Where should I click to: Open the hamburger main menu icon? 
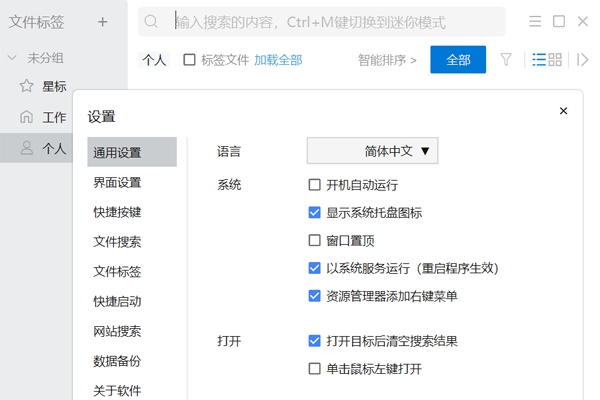535,21
